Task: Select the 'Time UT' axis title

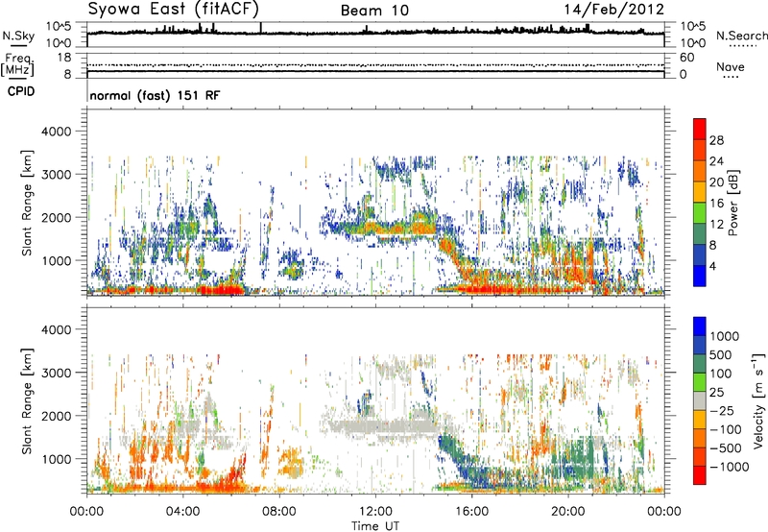Action: point(375,526)
